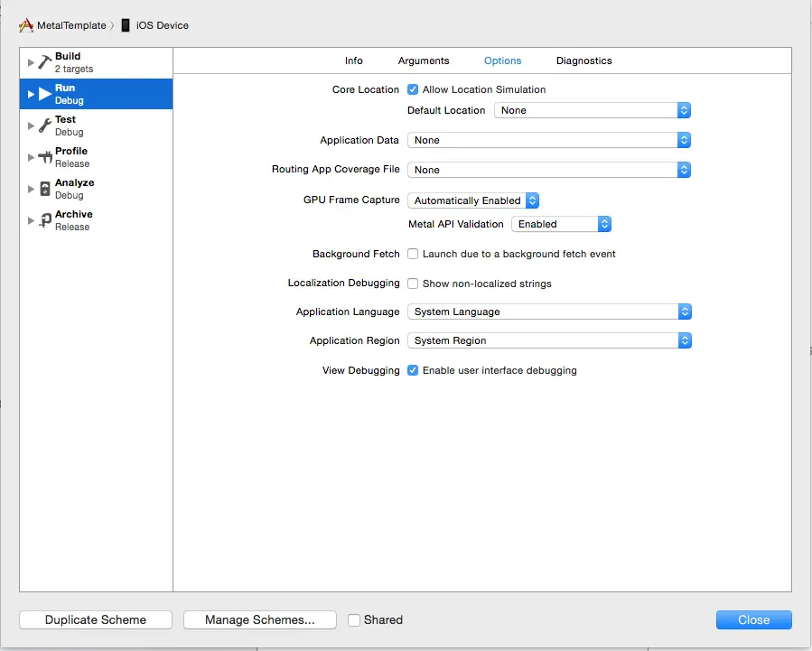Click the Manage Schemes... button
Viewport: 812px width, 651px height.
point(260,620)
